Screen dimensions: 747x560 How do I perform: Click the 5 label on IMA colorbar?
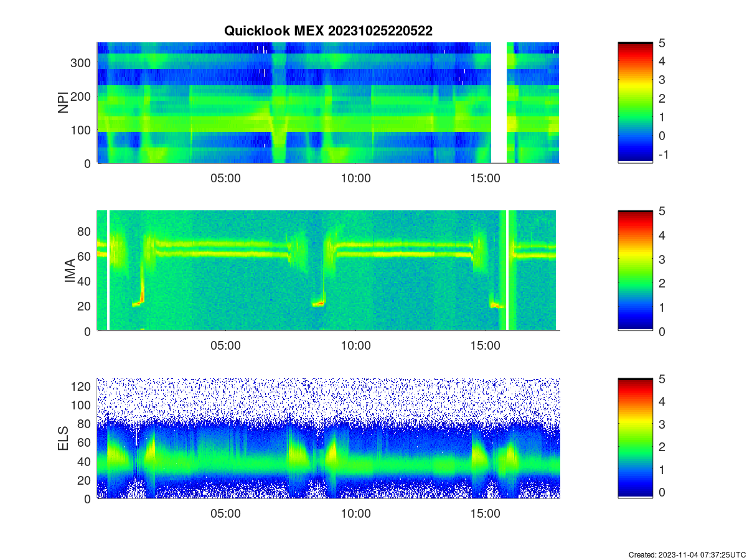pos(662,211)
